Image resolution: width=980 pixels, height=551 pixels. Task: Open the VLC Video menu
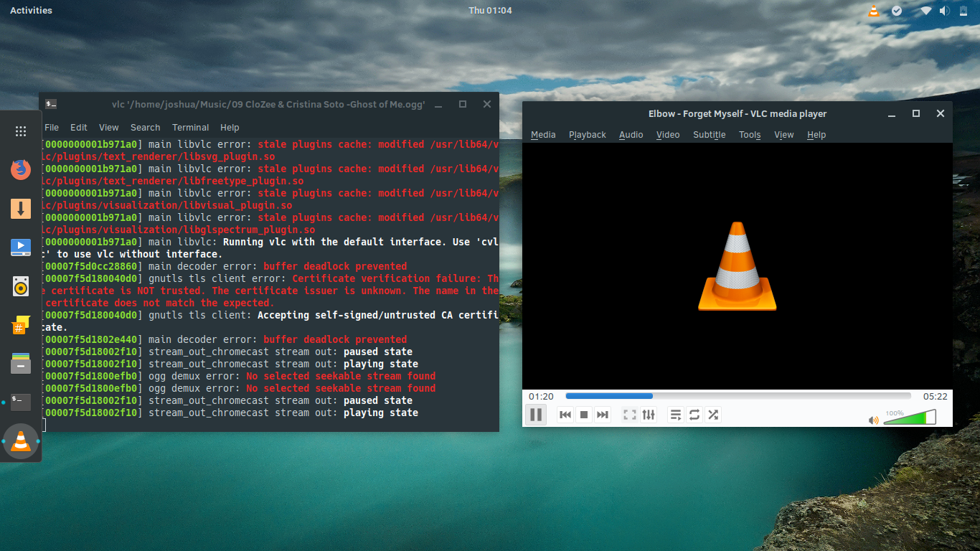click(x=668, y=135)
